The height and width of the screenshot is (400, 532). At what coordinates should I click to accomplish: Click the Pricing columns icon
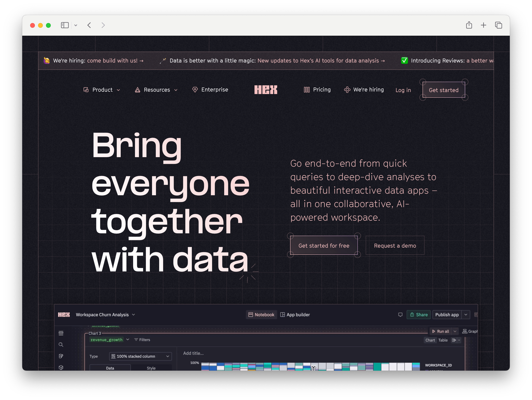tap(307, 90)
